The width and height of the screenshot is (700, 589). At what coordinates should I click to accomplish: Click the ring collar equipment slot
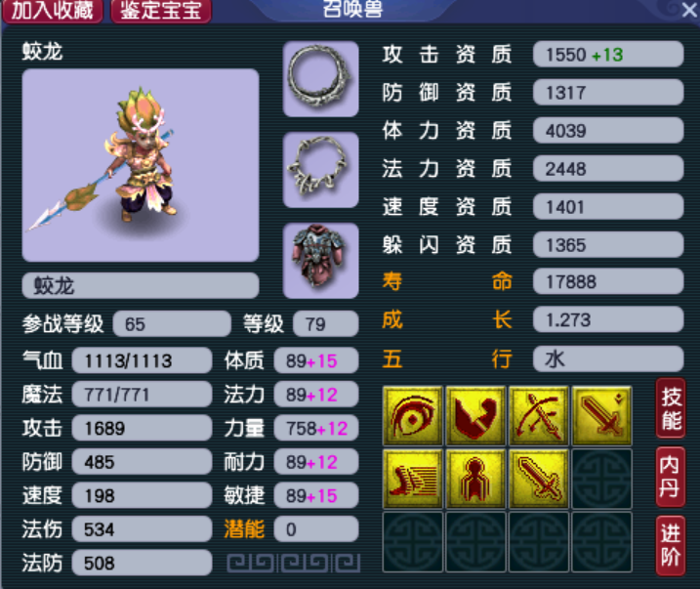(x=320, y=78)
